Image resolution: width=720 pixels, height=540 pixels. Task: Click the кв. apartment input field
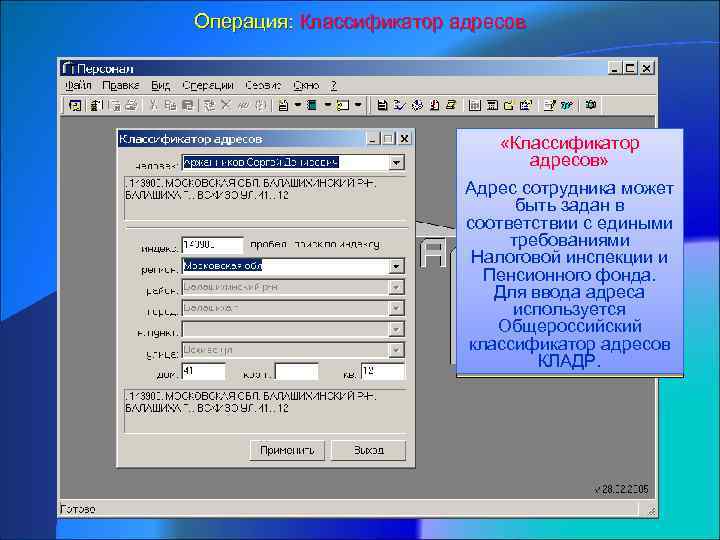(383, 371)
